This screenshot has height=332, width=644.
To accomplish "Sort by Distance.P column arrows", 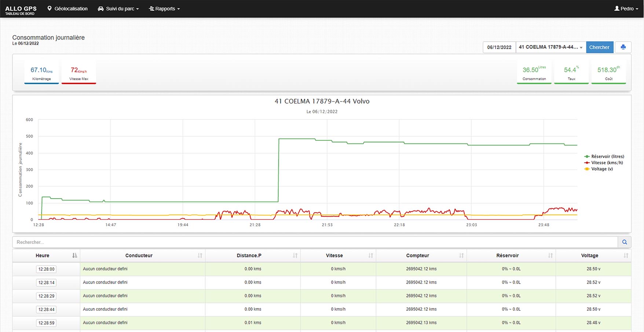I will click(x=295, y=255).
